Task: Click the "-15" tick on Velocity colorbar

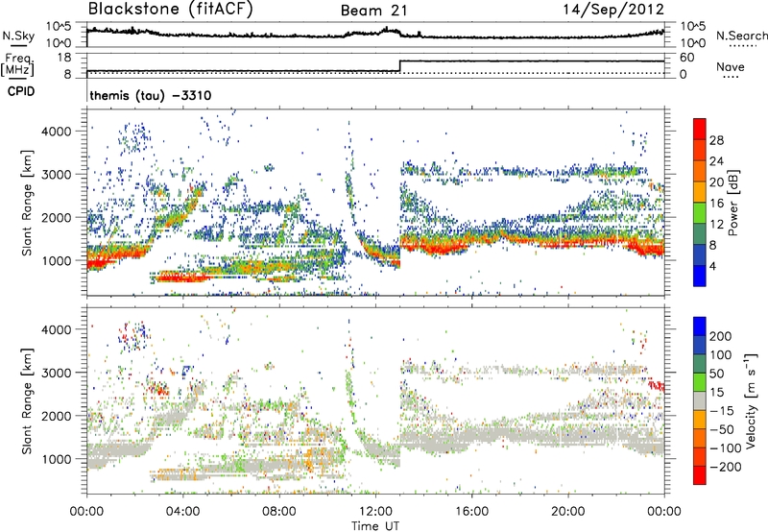Action: [x=722, y=410]
